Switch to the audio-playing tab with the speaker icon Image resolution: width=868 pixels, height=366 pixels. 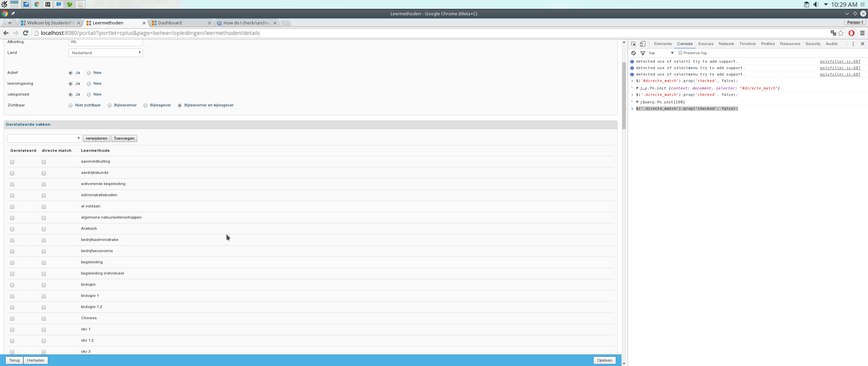[x=10, y=23]
